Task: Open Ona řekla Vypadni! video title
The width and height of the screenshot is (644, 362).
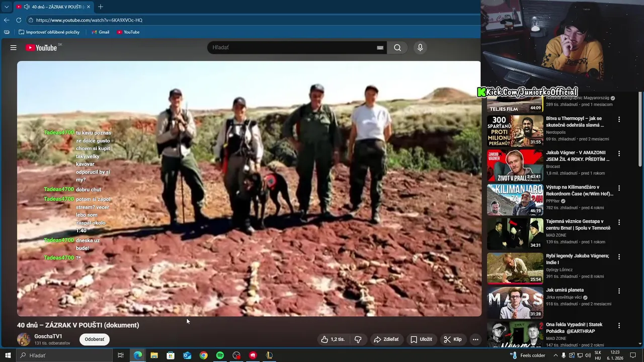Action: coord(574,328)
